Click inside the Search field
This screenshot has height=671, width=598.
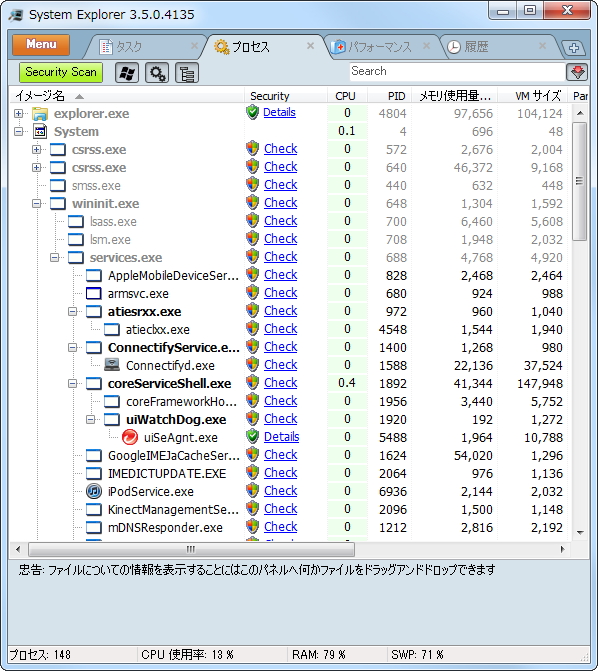pos(457,71)
